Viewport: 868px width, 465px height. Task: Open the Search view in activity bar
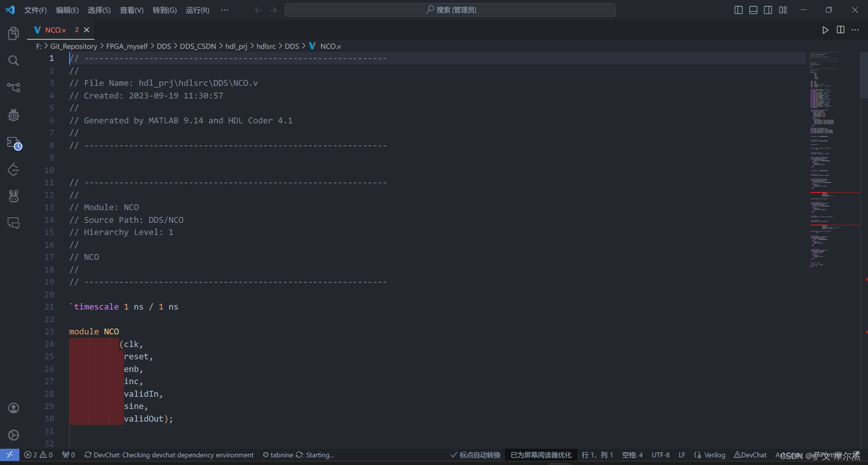[14, 61]
